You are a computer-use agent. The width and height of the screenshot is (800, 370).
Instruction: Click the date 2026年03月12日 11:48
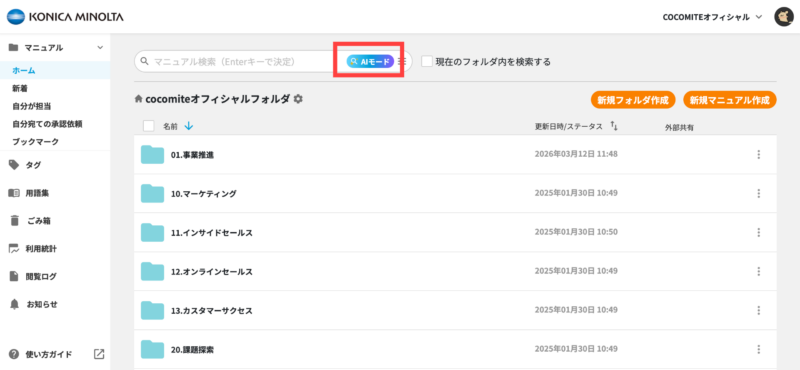click(576, 154)
